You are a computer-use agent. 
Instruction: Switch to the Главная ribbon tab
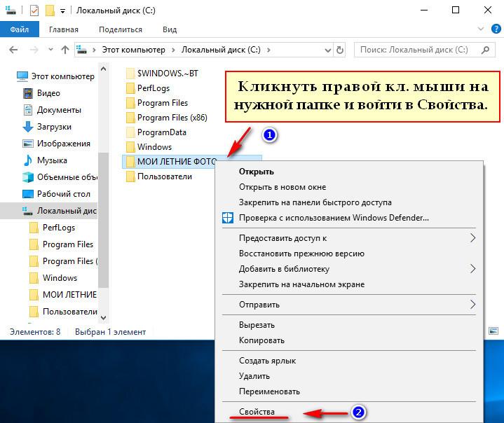(x=64, y=29)
